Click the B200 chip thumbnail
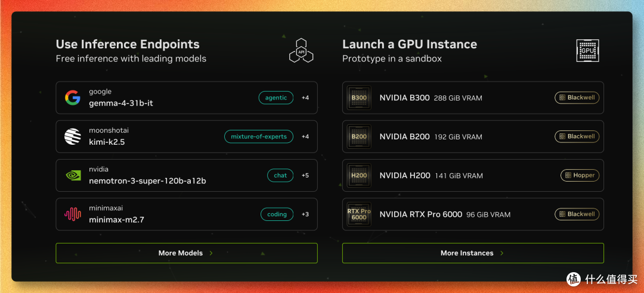The height and width of the screenshot is (293, 644). coord(359,136)
